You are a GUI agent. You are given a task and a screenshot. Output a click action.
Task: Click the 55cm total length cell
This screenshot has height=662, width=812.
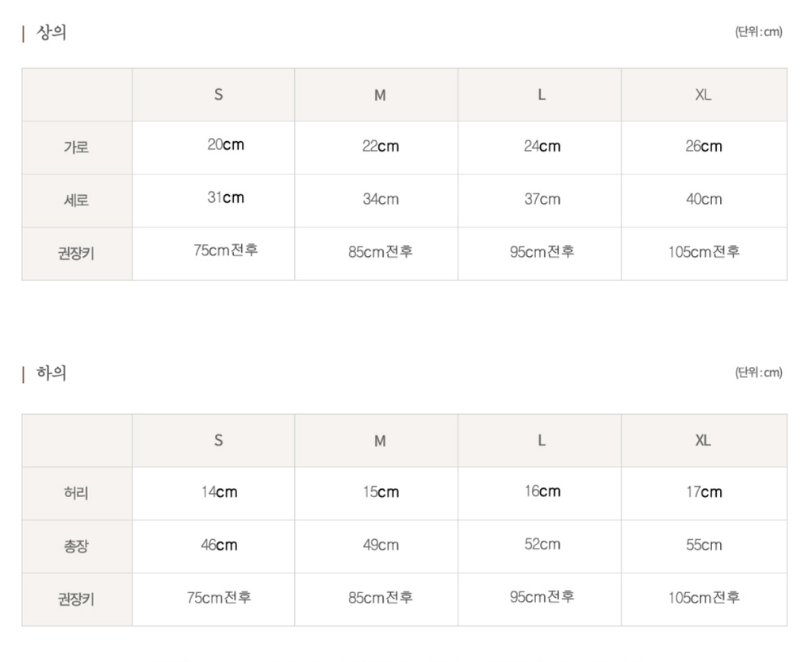click(x=703, y=545)
